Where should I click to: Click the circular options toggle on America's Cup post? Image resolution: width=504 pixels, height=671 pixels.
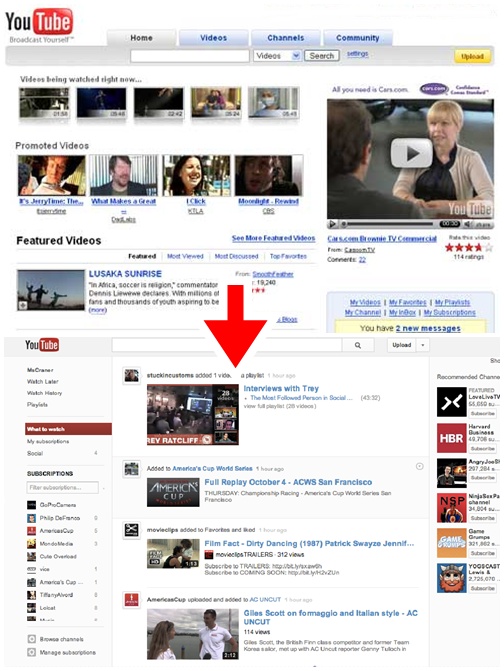click(420, 466)
